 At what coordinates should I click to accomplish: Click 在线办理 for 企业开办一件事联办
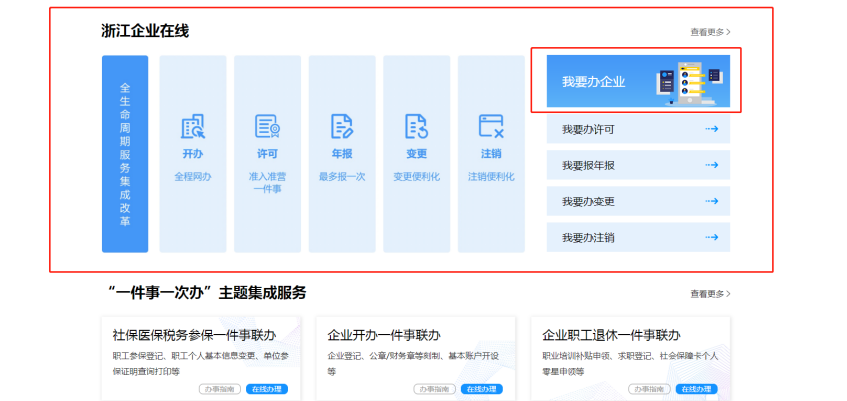(x=482, y=389)
